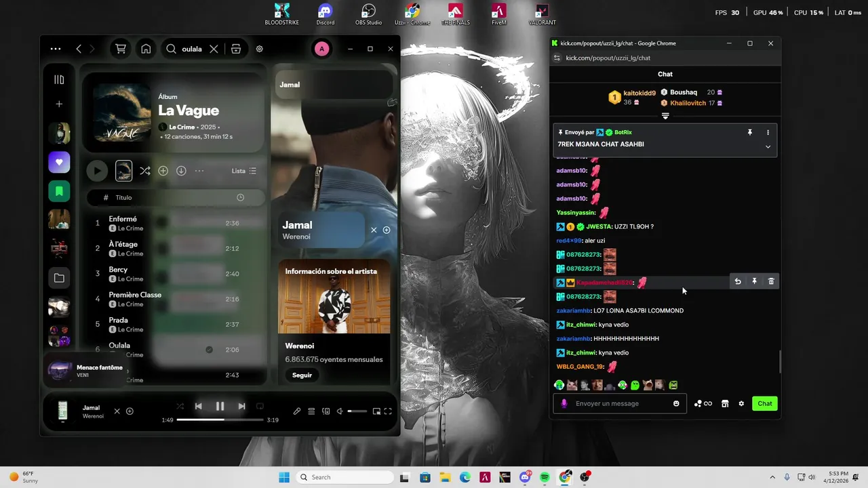
Task: Go back in Spotify navigation
Action: (x=79, y=49)
